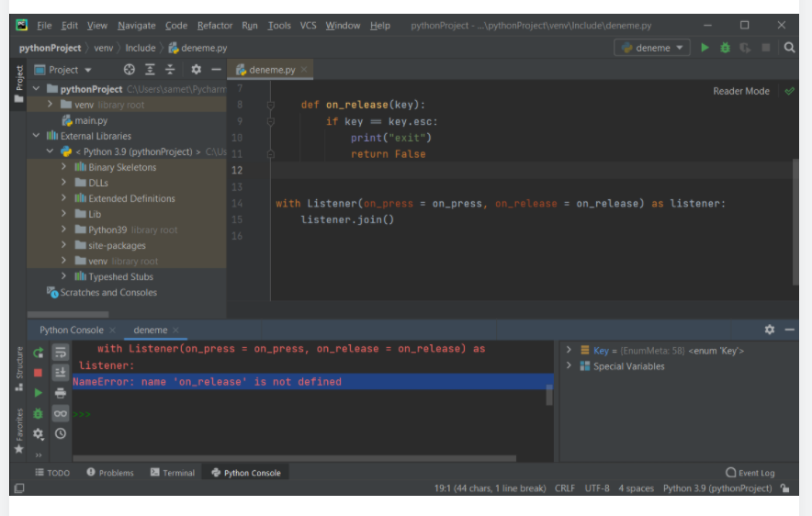Expand Special Variables in the variables pane

570,365
